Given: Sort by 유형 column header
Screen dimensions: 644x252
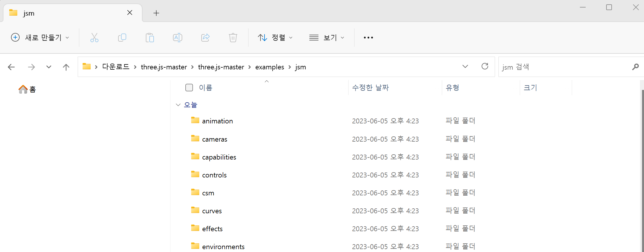Looking at the screenshot, I should (x=452, y=88).
